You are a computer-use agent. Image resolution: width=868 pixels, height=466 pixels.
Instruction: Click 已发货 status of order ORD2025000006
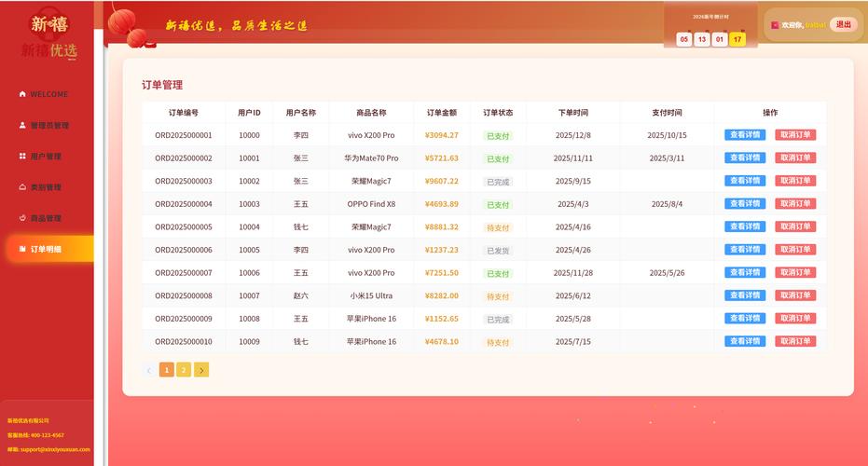[498, 251]
